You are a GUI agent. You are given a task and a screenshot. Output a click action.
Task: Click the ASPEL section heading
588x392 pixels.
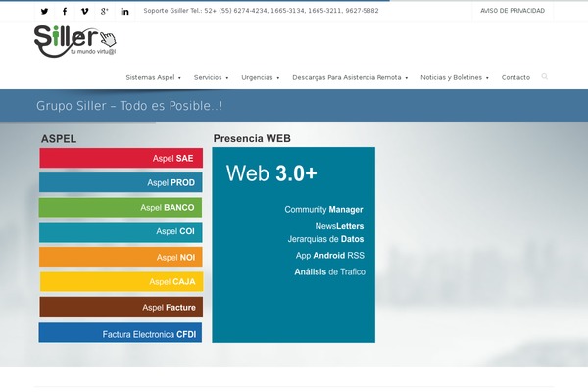tap(59, 139)
